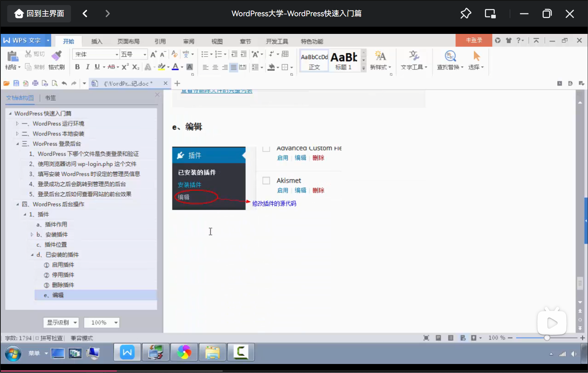Switch to the 书签 navigation tab

[50, 98]
